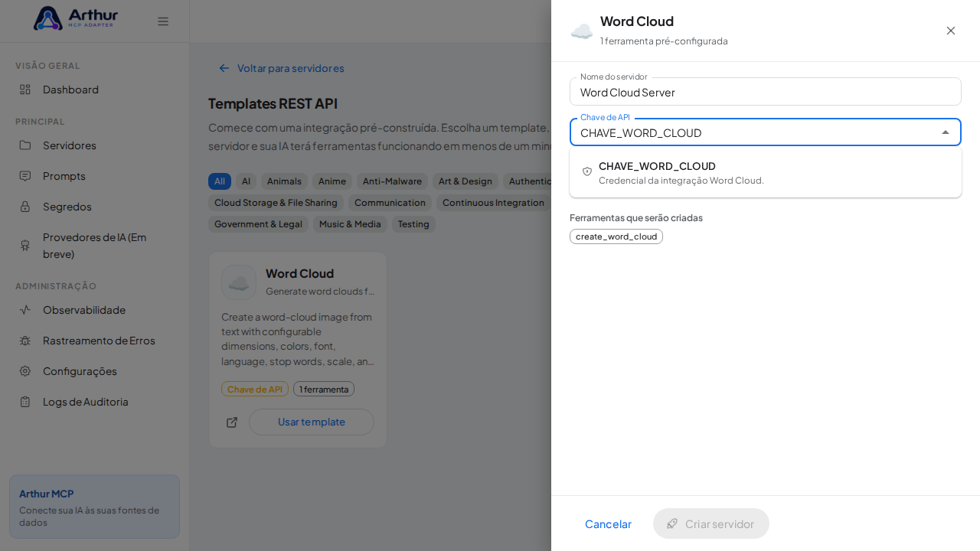
Task: Filter templates by AI category
Action: pyautogui.click(x=246, y=181)
